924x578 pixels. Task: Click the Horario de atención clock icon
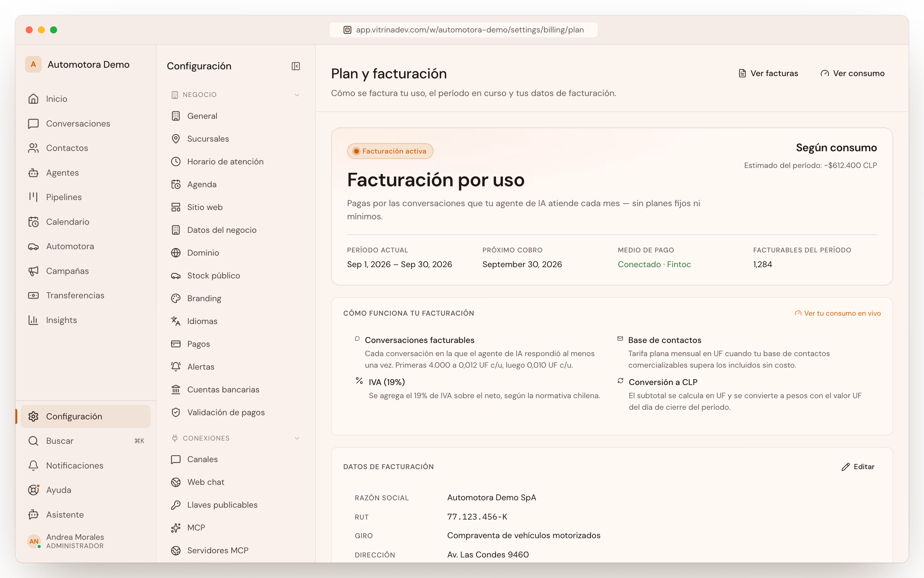[x=175, y=162]
